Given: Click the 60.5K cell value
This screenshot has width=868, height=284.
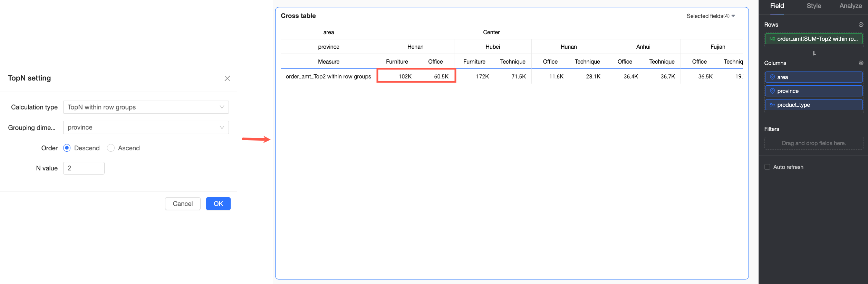Looking at the screenshot, I should click(441, 76).
